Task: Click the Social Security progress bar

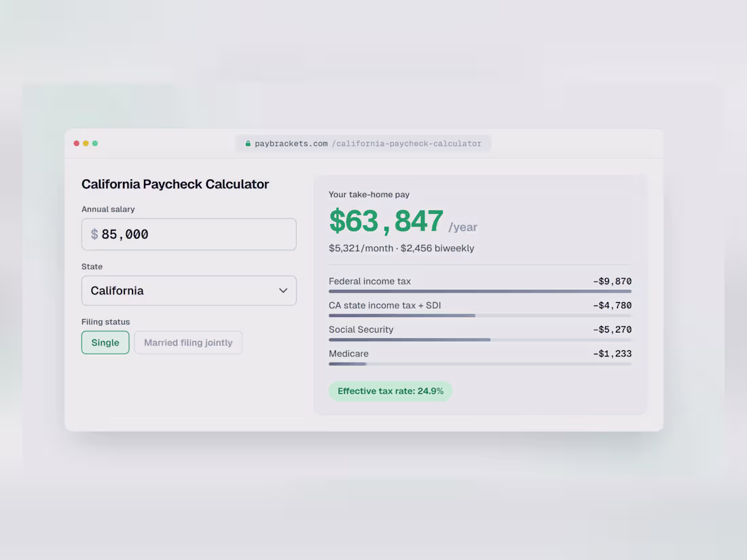Action: [480, 339]
